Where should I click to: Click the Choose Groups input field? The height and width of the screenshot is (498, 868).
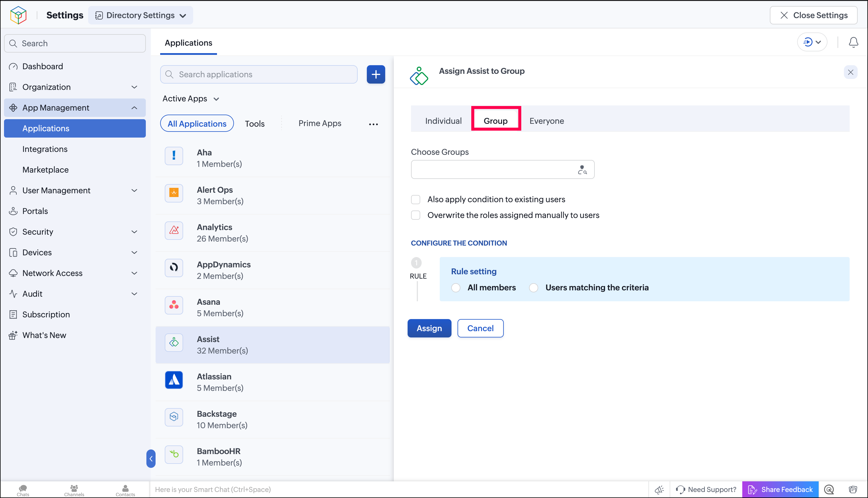click(x=503, y=170)
